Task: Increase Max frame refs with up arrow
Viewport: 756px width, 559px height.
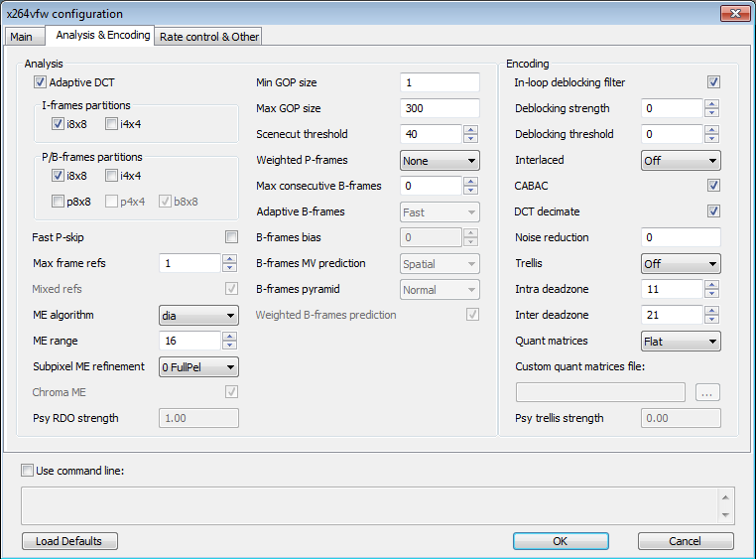Action: point(229,258)
